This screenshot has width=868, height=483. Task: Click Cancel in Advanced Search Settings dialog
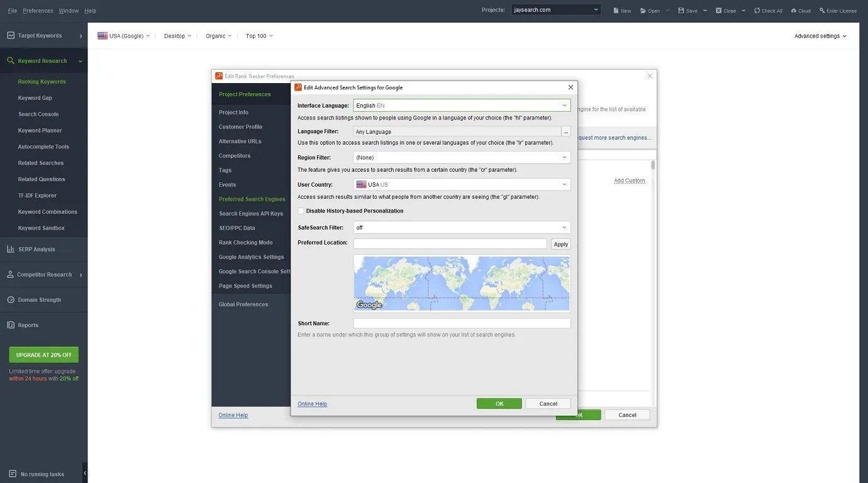(548, 404)
